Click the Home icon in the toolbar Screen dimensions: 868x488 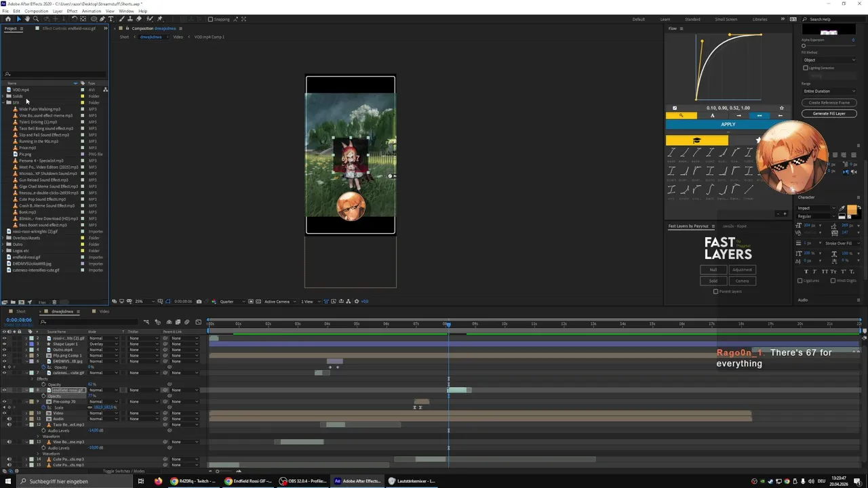8,19
